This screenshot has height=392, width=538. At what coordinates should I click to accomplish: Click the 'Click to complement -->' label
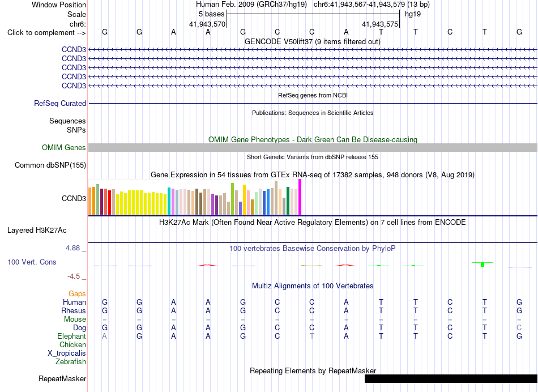coord(46,33)
